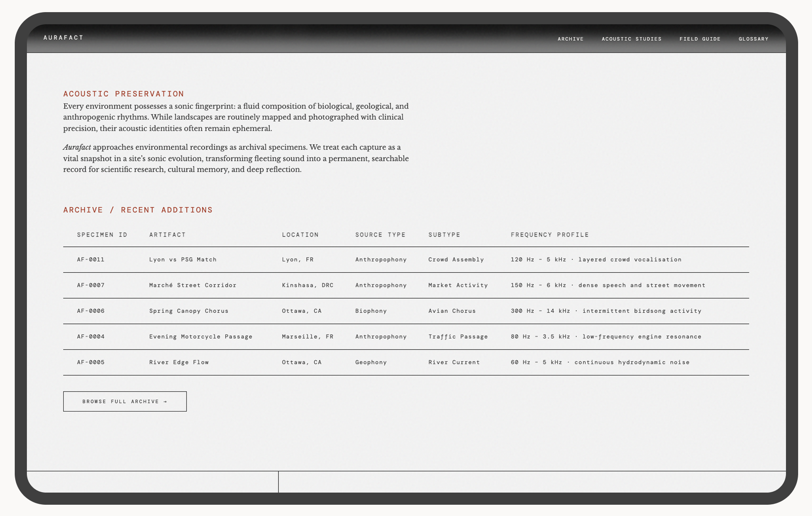Click specimen ID AF-0007
The image size is (812, 516).
[91, 285]
